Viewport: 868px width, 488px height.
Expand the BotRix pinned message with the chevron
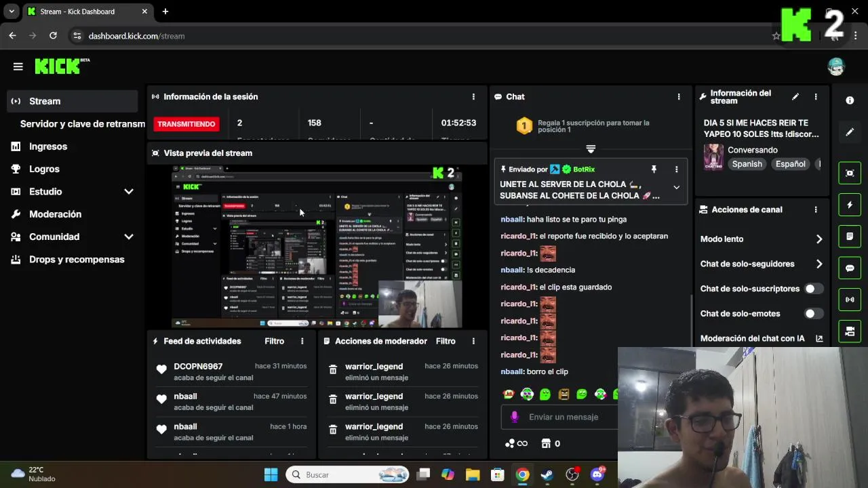click(676, 188)
